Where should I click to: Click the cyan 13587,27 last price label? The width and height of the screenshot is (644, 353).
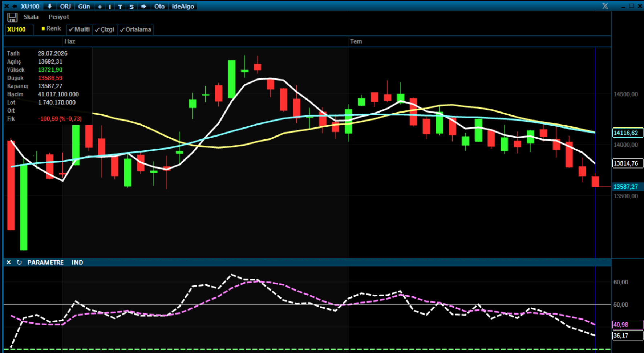[628, 187]
